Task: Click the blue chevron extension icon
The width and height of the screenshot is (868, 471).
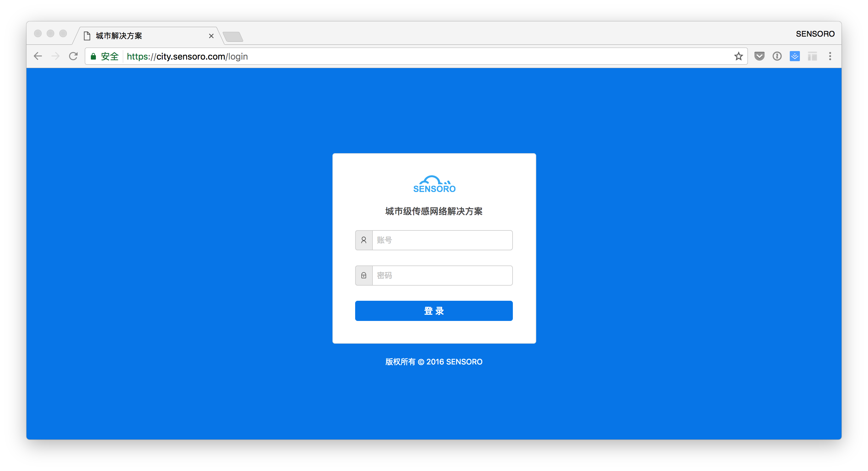Action: tap(795, 56)
